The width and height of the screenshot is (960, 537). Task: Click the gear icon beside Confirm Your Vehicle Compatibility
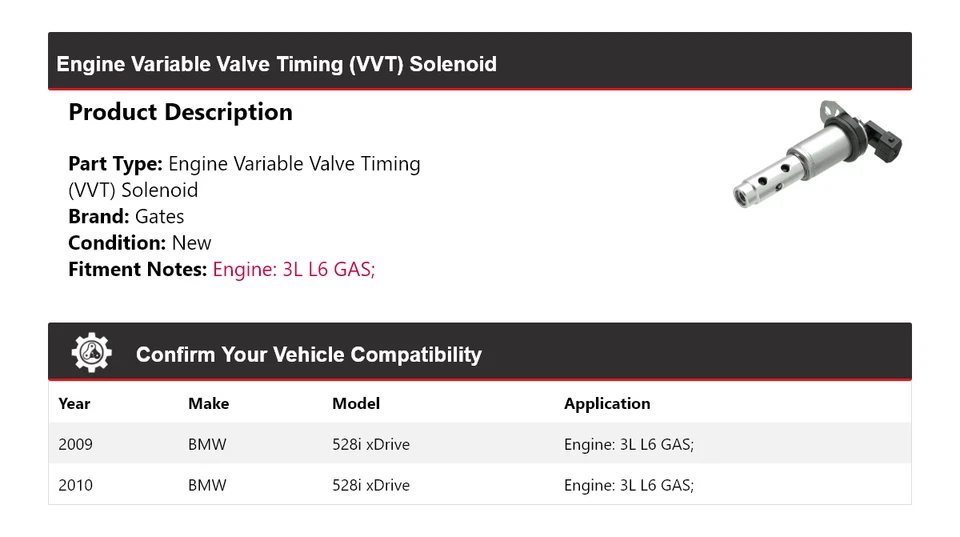(x=91, y=353)
